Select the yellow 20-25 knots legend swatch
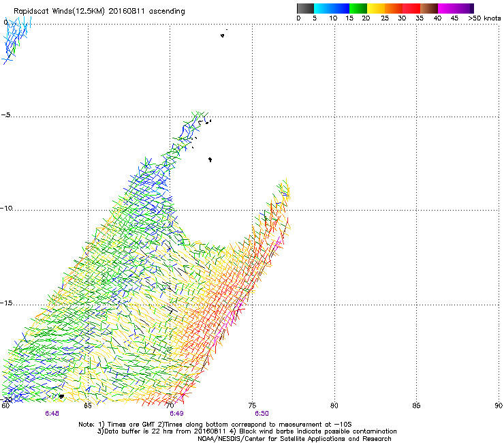The height and width of the screenshot is (443, 504). (x=376, y=8)
